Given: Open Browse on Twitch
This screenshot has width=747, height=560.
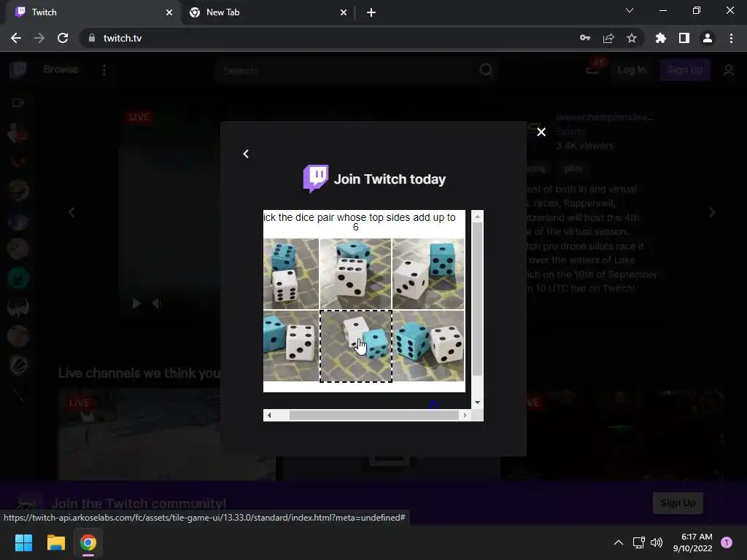Looking at the screenshot, I should tap(61, 69).
